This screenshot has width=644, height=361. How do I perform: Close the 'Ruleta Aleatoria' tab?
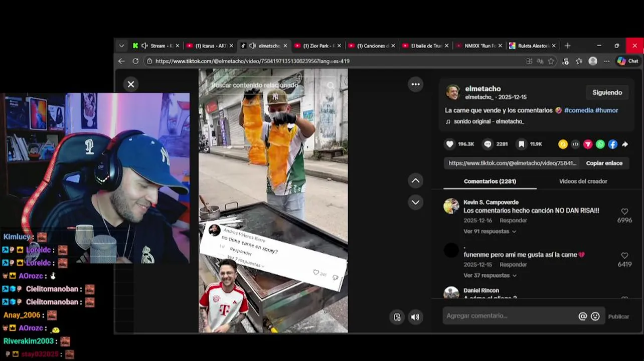coord(554,46)
